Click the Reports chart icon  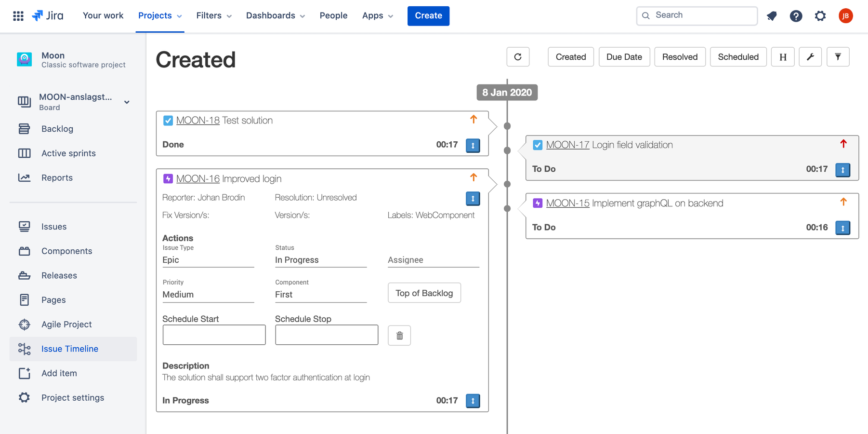coord(24,177)
